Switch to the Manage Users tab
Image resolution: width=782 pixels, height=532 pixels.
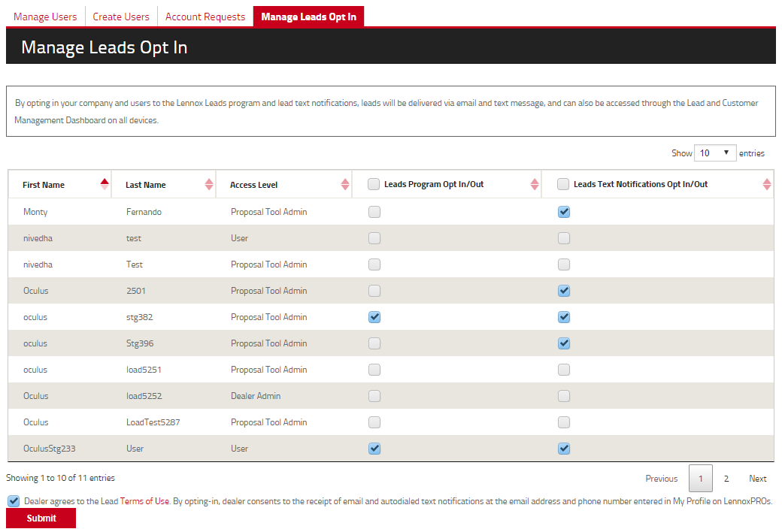click(x=45, y=17)
